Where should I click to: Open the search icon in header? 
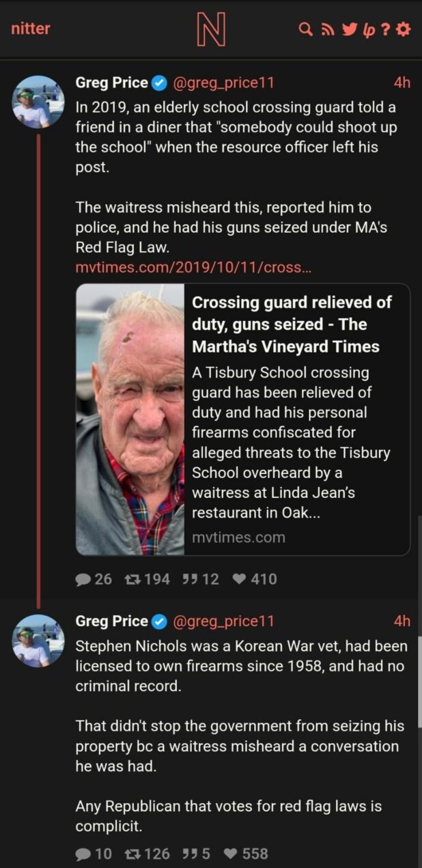coord(307,29)
